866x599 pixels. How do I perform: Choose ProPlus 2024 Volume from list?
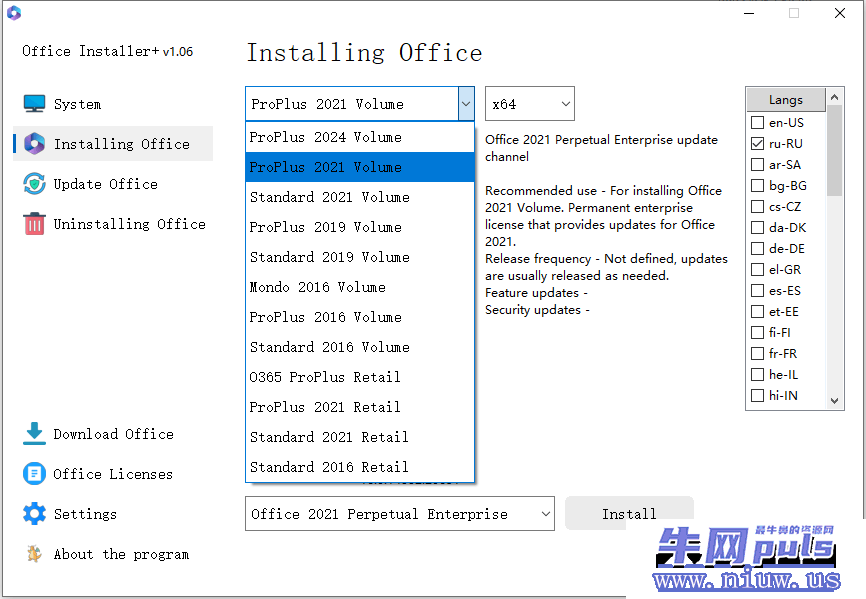360,137
